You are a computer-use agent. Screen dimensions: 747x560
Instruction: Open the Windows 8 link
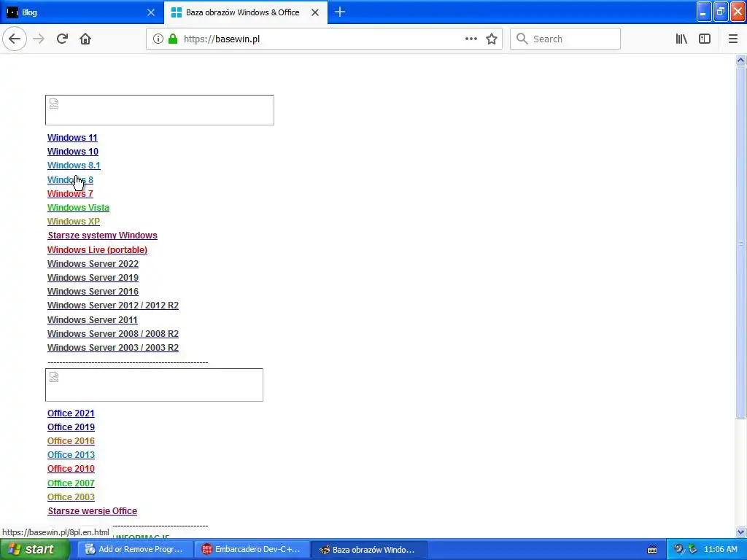(x=71, y=179)
